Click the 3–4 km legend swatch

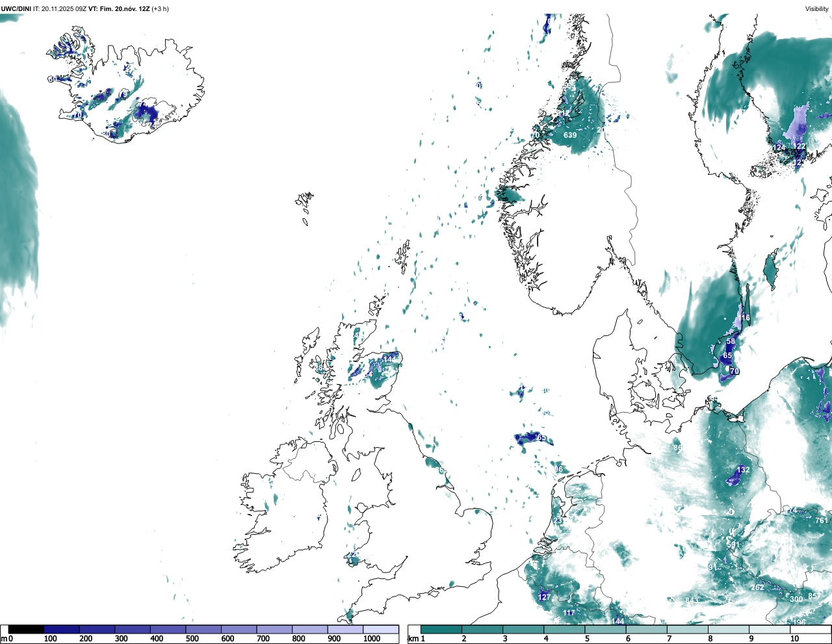523,629
